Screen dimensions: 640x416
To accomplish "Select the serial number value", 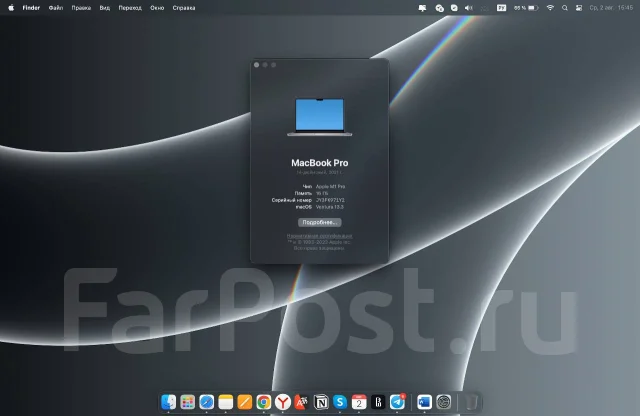I will coord(330,200).
